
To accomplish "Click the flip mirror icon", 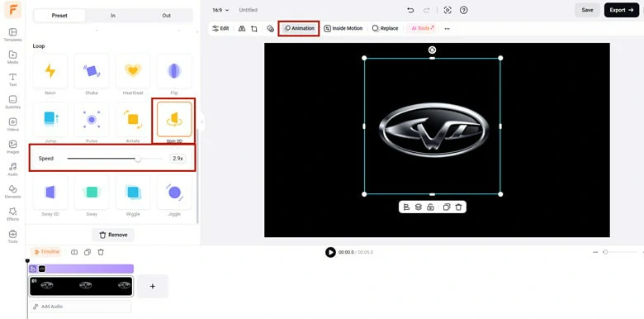I will (x=242, y=28).
